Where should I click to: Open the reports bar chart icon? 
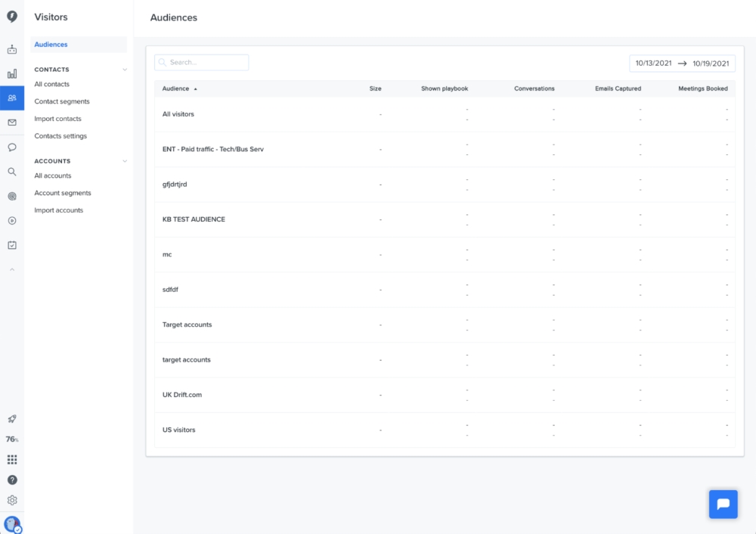point(12,74)
